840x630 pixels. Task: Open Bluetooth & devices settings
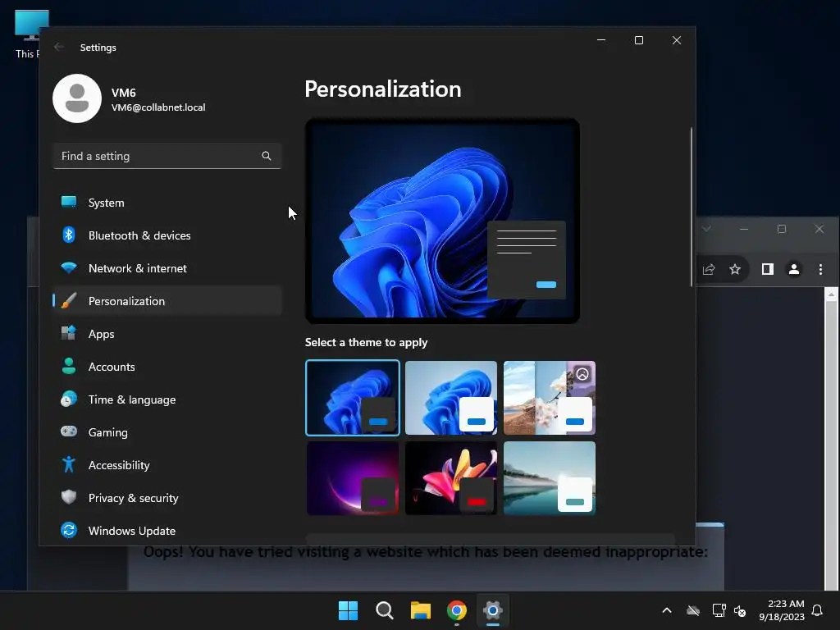(x=167, y=235)
